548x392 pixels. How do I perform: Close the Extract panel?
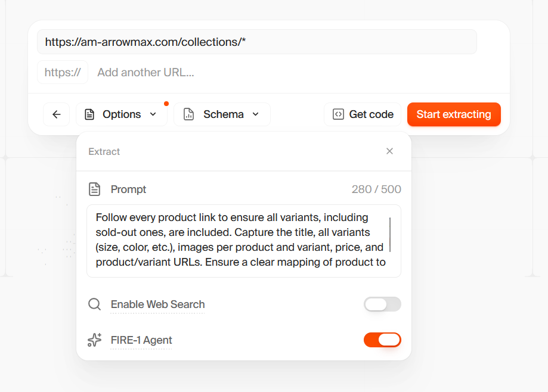[389, 151]
